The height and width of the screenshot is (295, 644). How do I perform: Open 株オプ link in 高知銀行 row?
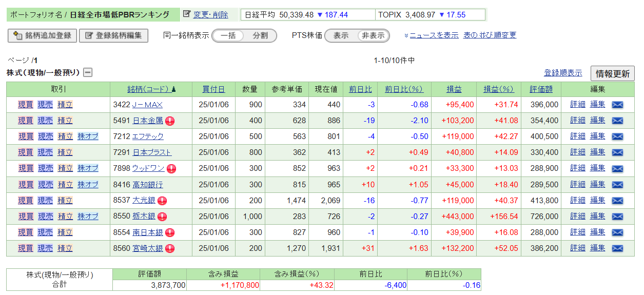pos(88,185)
